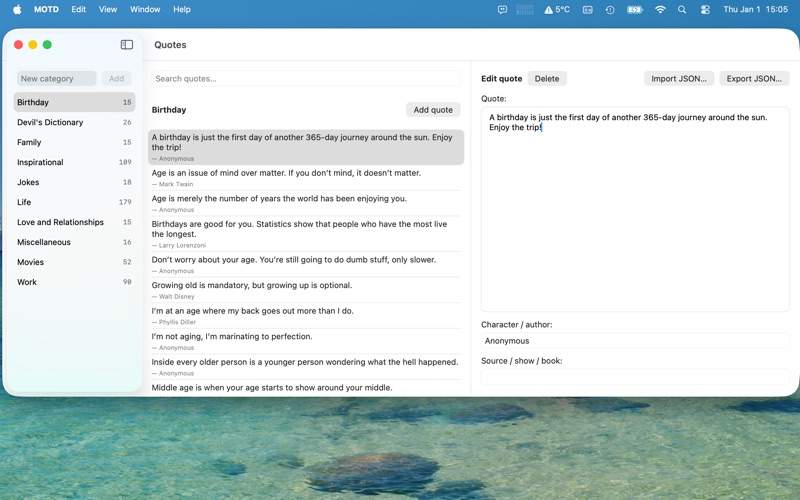Viewport: 800px width, 500px height.
Task: Open the chat bubble menu bar icon
Action: coord(502,9)
